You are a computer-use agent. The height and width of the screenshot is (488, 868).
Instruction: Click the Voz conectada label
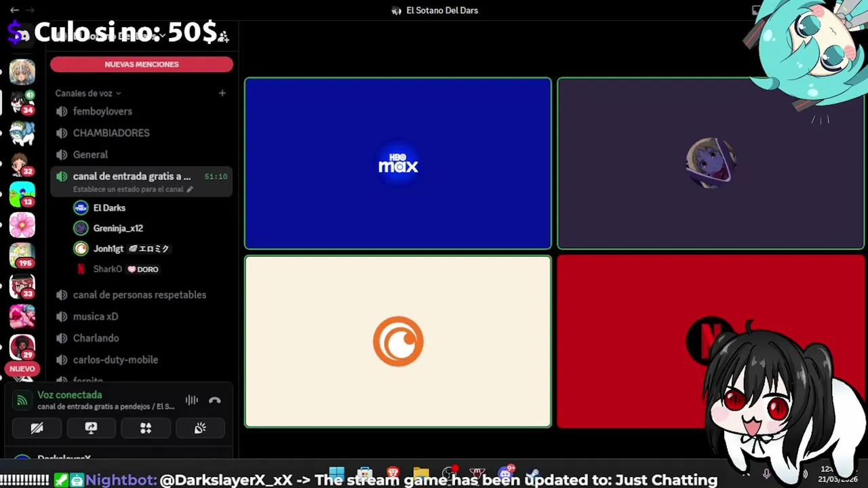pos(70,394)
